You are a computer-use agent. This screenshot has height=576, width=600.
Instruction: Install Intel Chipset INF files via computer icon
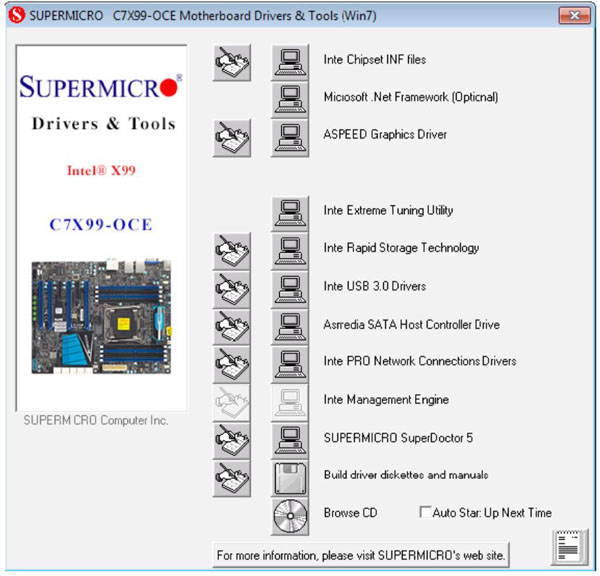(x=290, y=63)
